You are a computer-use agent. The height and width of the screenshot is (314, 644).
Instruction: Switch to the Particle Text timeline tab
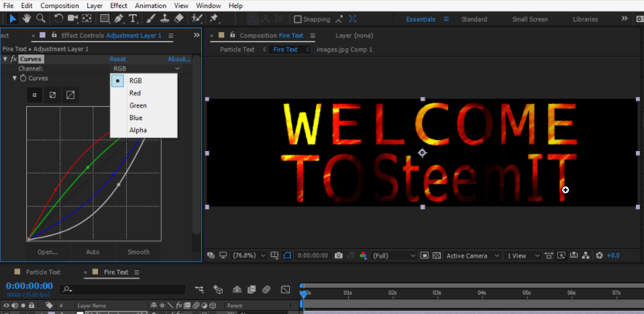pos(43,272)
